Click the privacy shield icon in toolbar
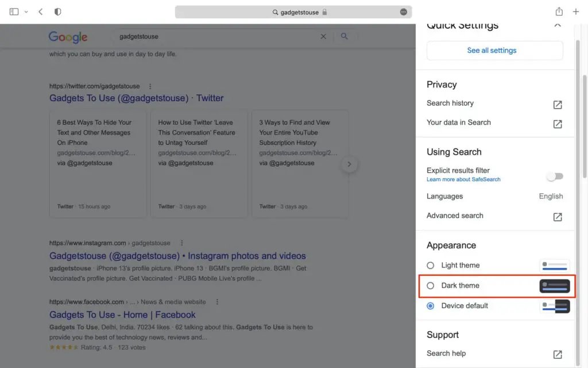Screen dimensions: 588x368 pos(58,11)
